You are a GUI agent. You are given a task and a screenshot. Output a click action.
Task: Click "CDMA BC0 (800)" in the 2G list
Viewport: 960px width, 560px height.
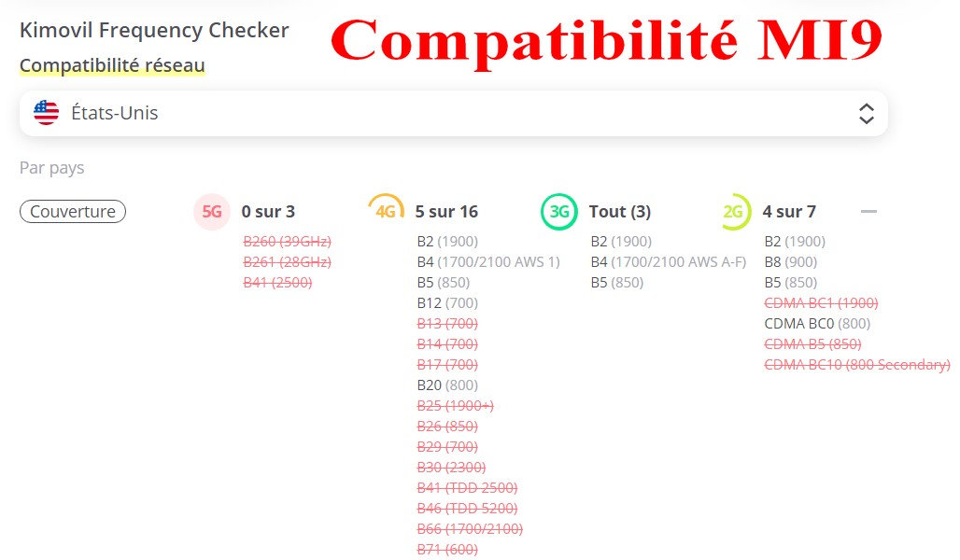click(x=817, y=324)
